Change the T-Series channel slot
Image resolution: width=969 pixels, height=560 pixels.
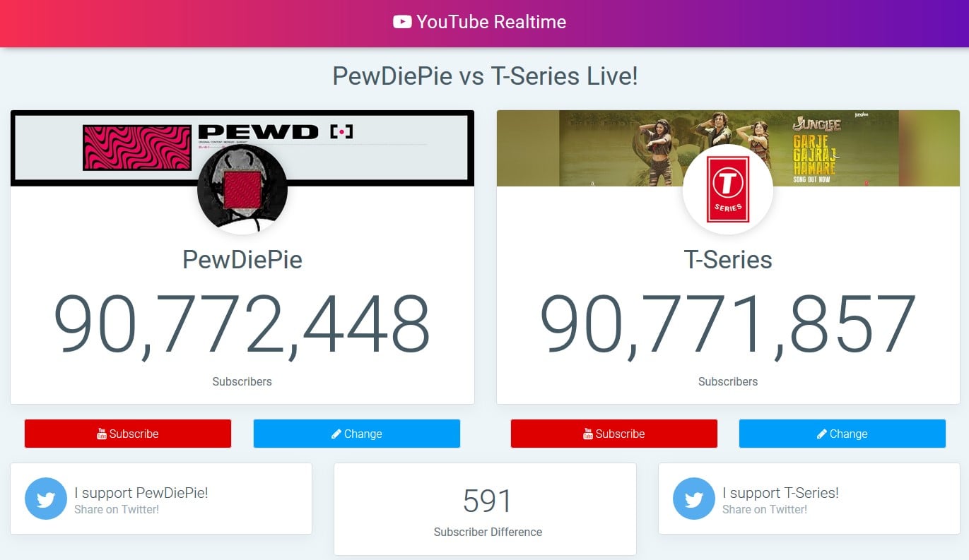tap(842, 434)
